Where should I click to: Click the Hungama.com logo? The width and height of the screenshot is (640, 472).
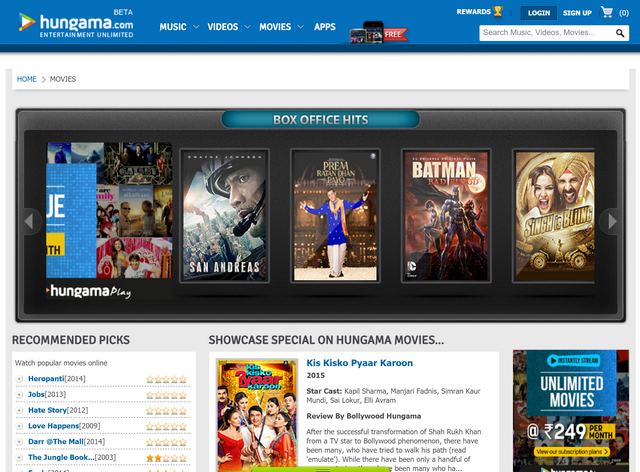click(x=76, y=24)
